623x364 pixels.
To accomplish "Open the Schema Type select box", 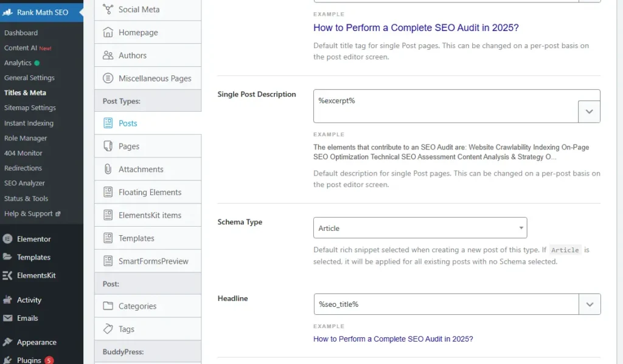I will 420,228.
